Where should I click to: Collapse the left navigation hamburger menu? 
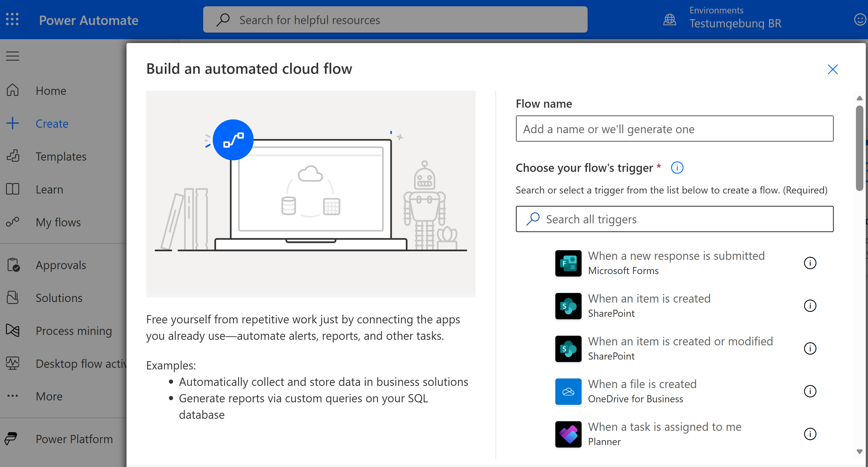coord(13,56)
